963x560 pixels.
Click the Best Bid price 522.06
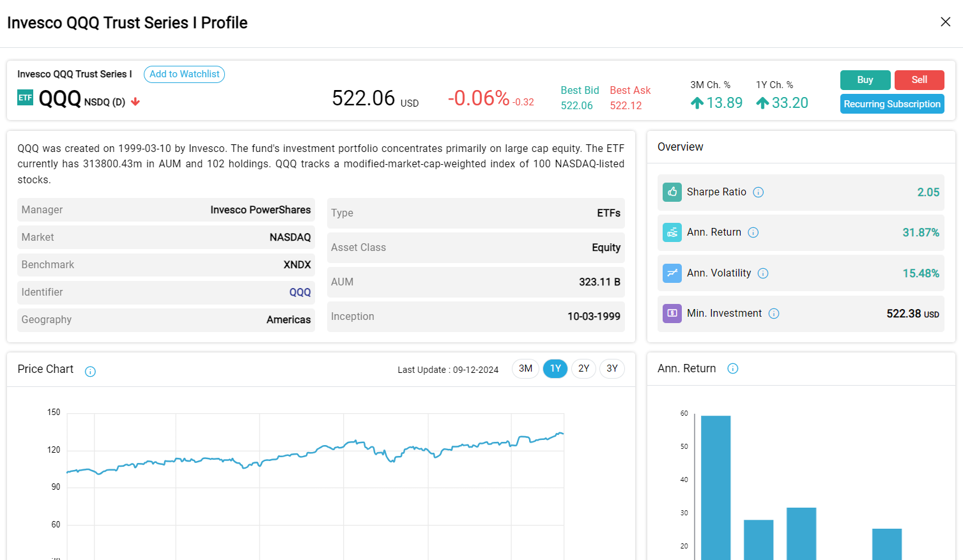[577, 106]
